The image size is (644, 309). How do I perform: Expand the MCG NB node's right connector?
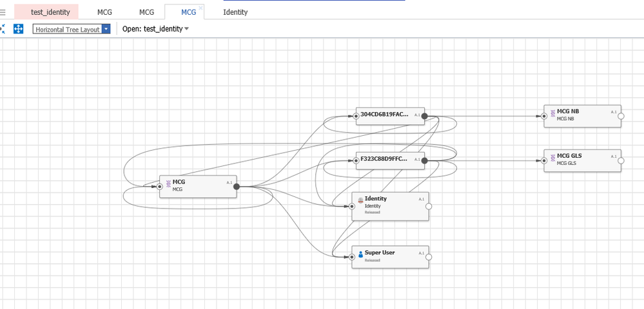tap(621, 116)
